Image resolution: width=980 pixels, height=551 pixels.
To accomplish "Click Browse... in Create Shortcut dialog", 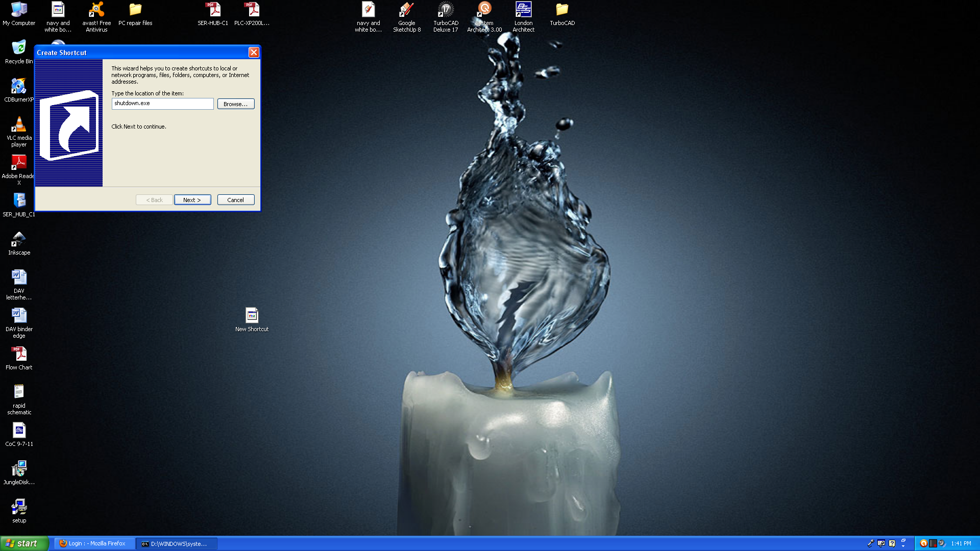I will tap(235, 104).
